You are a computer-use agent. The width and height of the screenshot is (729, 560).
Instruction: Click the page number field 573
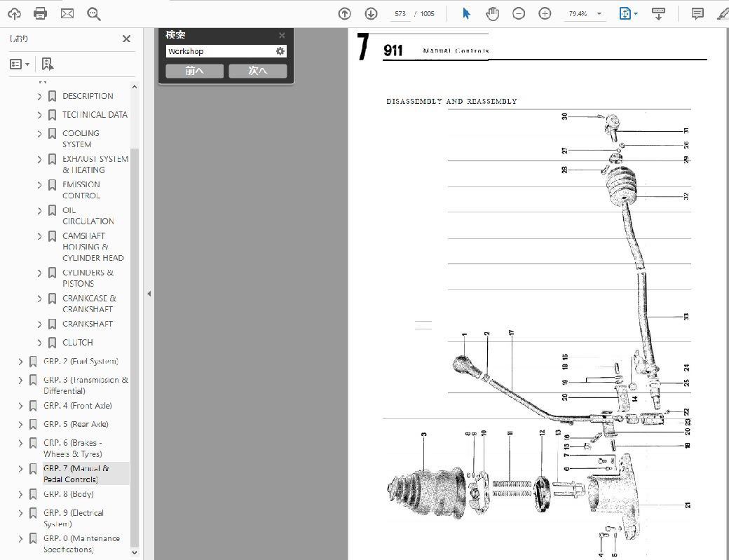coord(400,14)
